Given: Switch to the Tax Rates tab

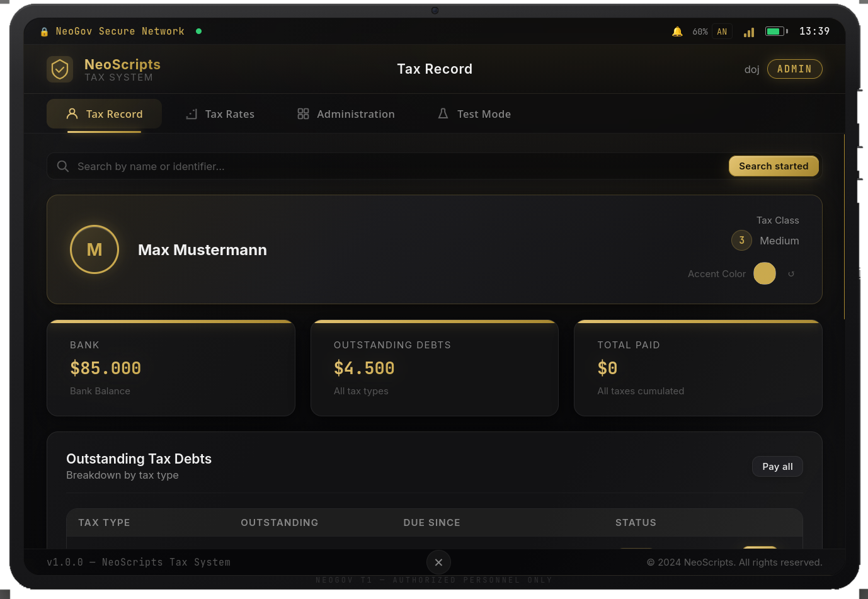Looking at the screenshot, I should point(220,114).
